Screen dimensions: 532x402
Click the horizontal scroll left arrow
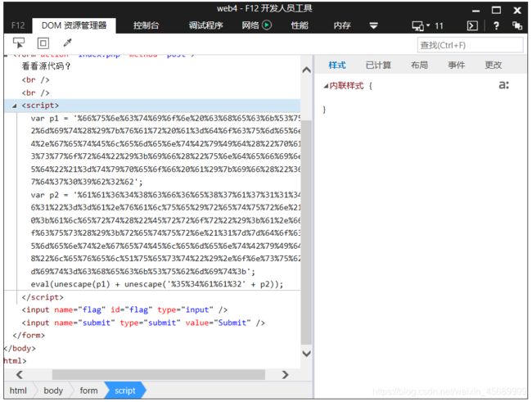point(20,374)
